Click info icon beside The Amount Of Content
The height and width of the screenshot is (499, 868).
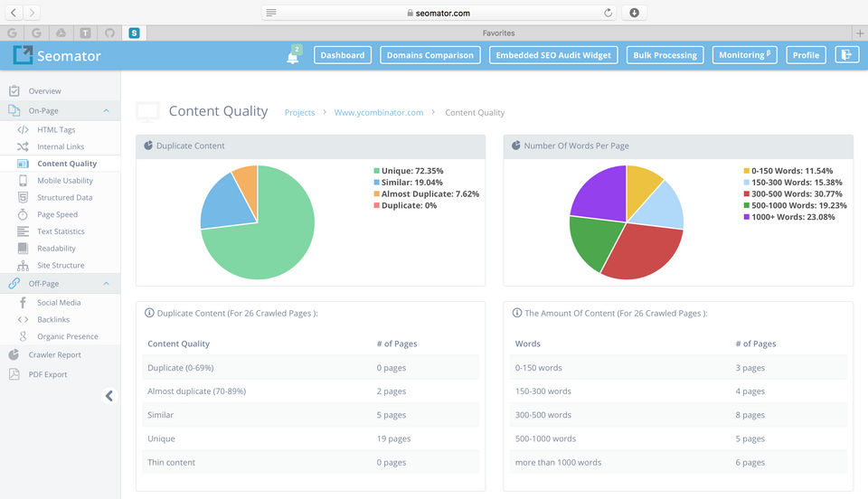(517, 313)
